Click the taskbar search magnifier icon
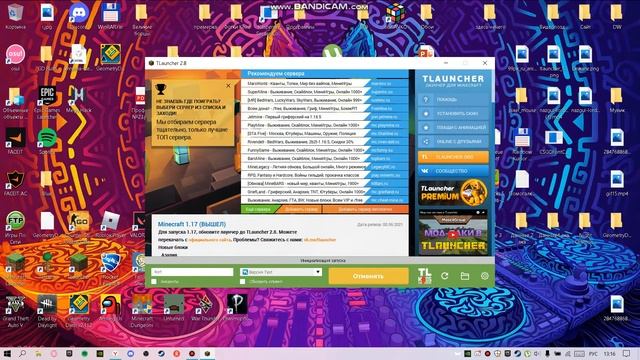The width and height of the screenshot is (640, 360). [x=22, y=353]
